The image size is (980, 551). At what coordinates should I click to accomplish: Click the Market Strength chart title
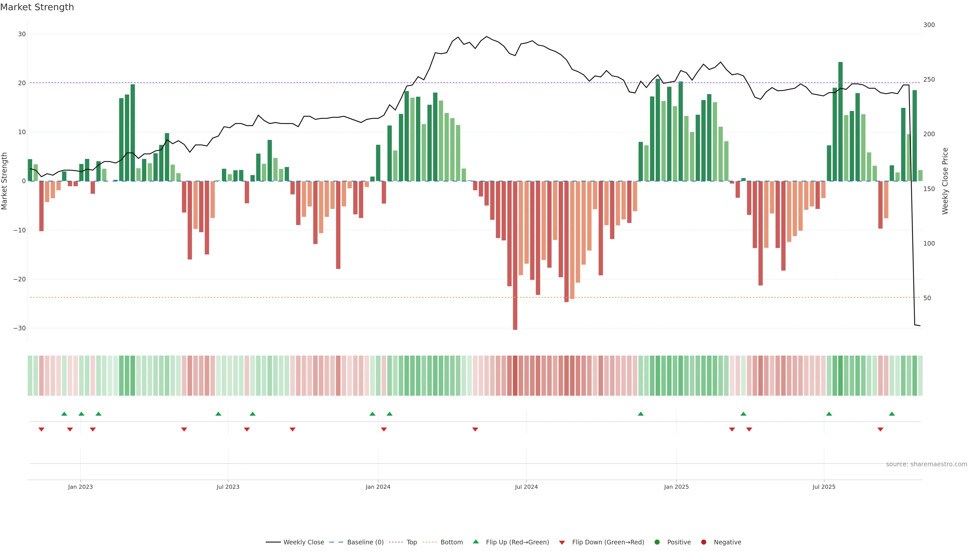pos(37,7)
